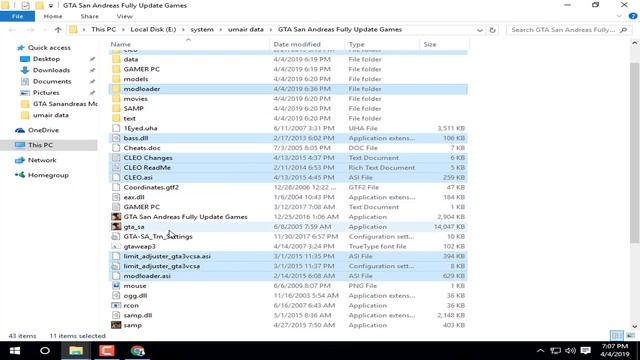This screenshot has width=640, height=360.
Task: Select OneDrive in navigation pane
Action: (x=43, y=130)
